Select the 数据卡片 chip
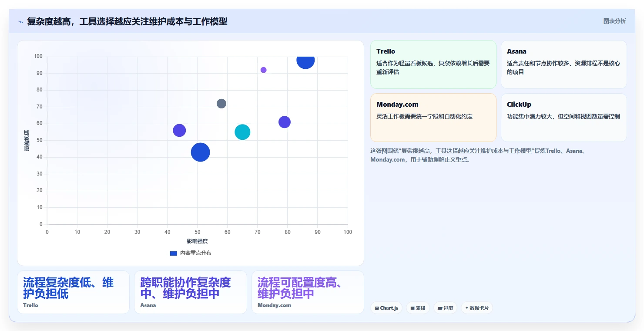This screenshot has height=331, width=644. click(476, 308)
